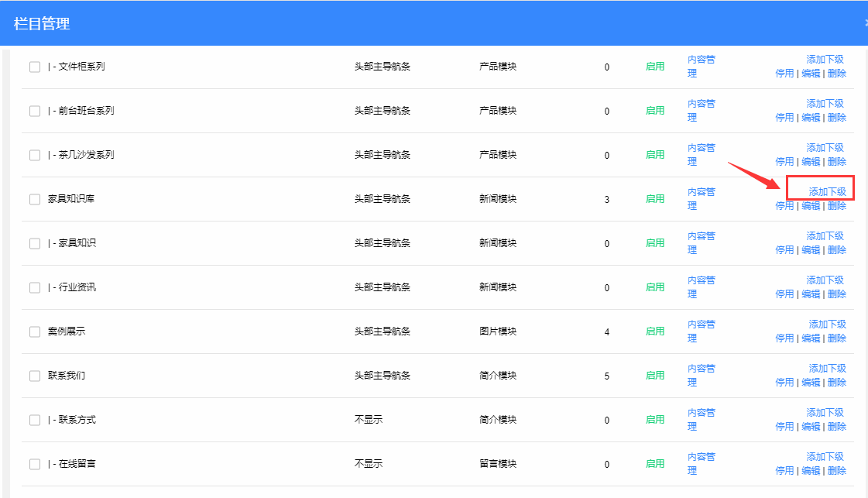868x498 pixels.
Task: Click 添加下级 for 案例展示
Action: pos(827,325)
